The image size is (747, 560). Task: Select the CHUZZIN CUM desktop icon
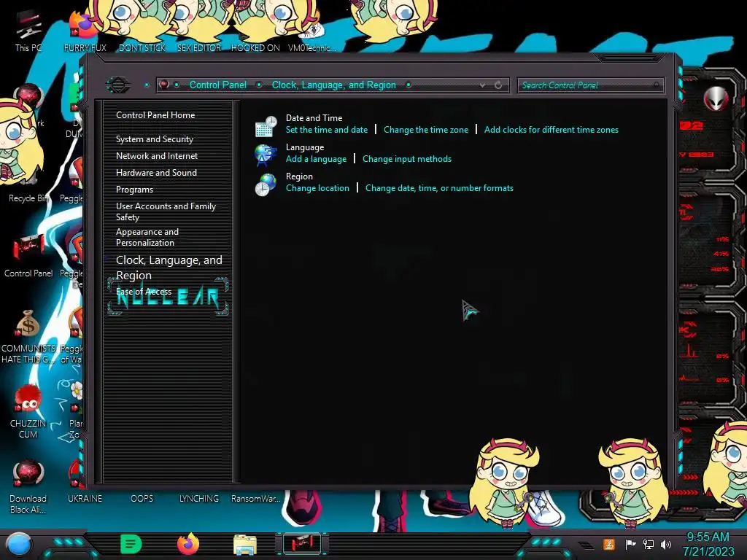tap(28, 411)
